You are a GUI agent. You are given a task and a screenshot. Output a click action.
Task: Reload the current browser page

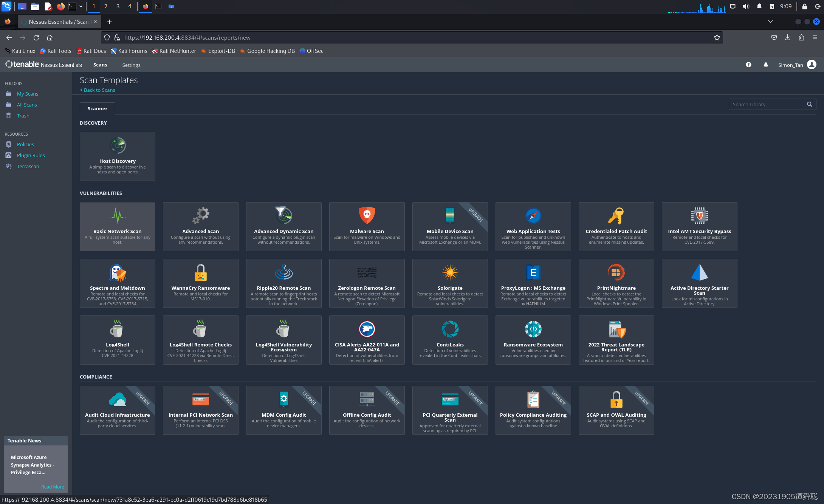click(36, 37)
